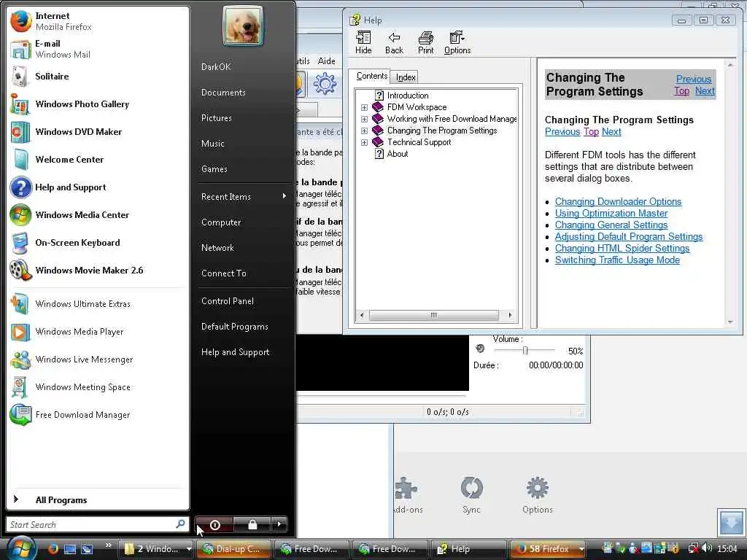Click the 2 Windo... taskbar group button

[156, 549]
